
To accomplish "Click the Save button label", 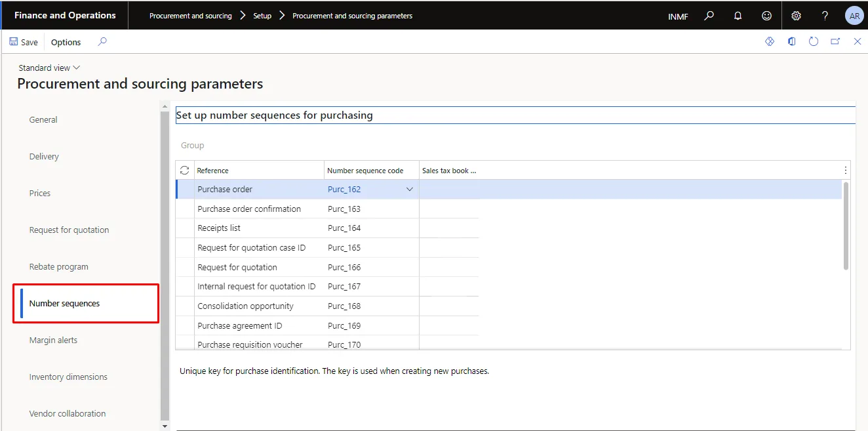I will click(30, 42).
